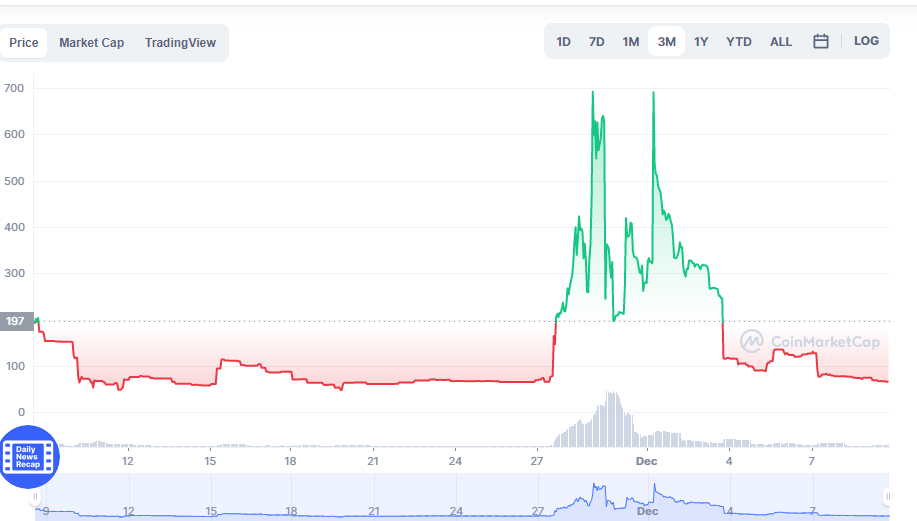This screenshot has width=917, height=521.
Task: Click the 12 label on main date axis
Action: 127,461
